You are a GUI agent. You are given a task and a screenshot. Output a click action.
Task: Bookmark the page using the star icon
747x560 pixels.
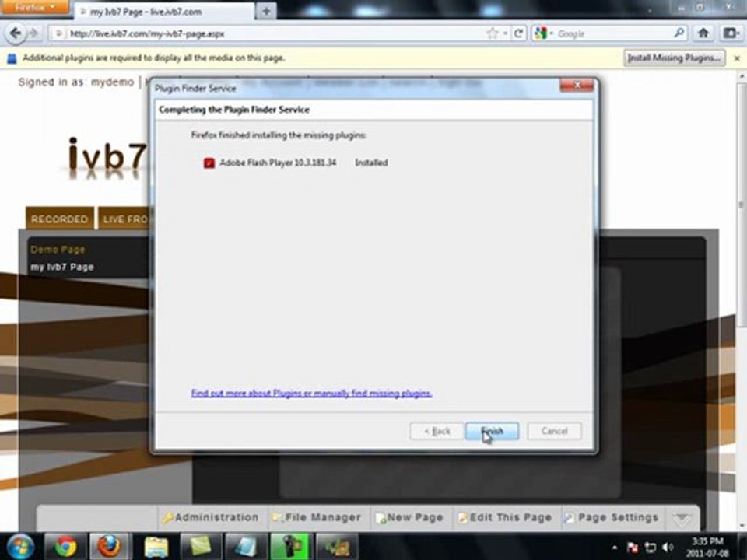(492, 33)
